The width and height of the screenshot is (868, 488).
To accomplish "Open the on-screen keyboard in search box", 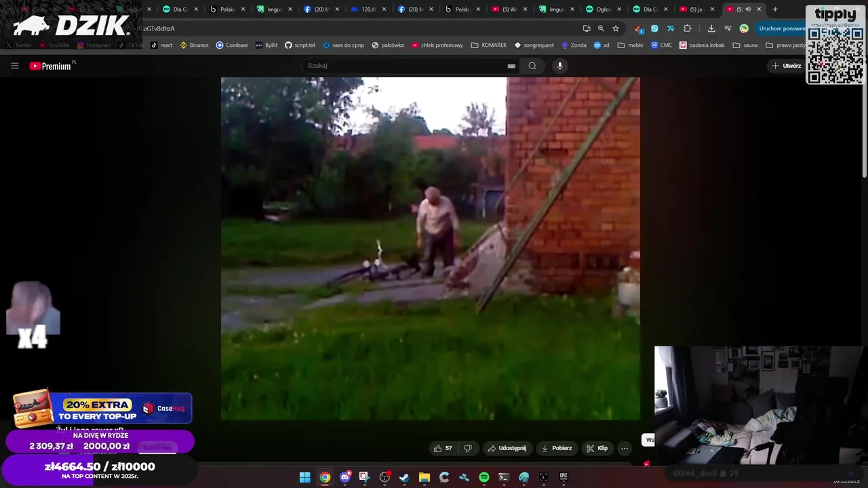I will tap(511, 66).
